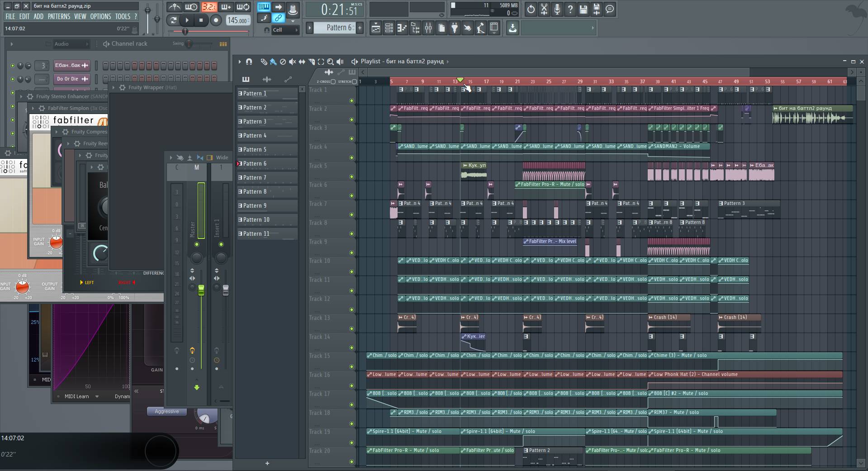The height and width of the screenshot is (471, 868).
Task: Select Slice tool in Playlist toolbar
Action: (311, 62)
